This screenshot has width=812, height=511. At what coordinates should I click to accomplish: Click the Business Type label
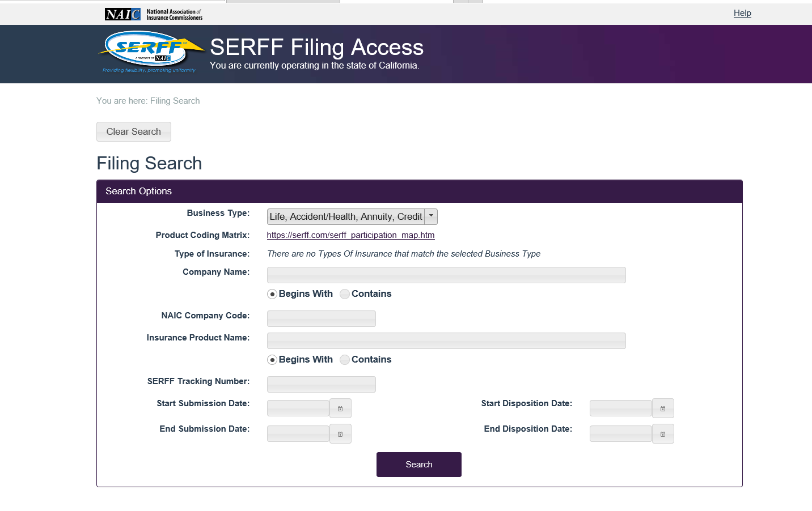tap(218, 213)
